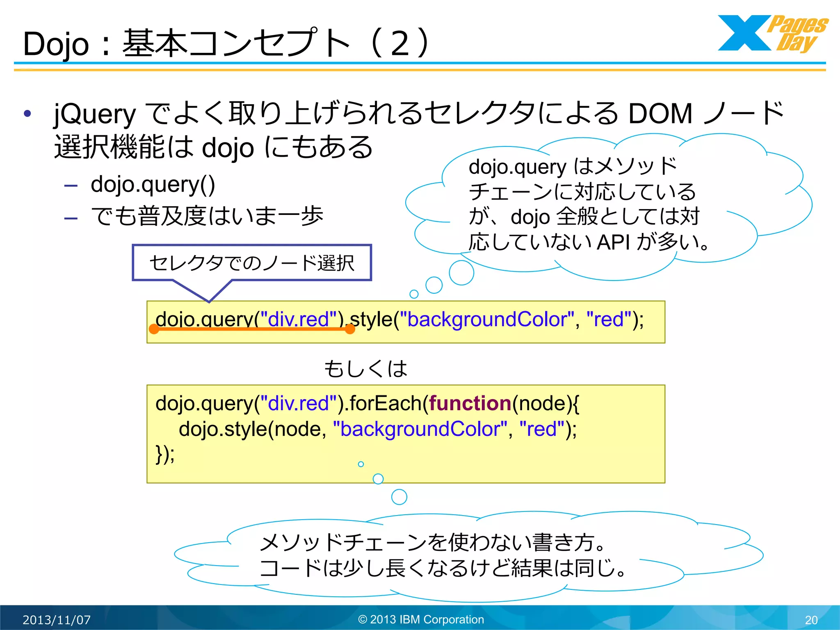Click the code line 'dojo.style(node, "backgroundColor", "red");'

(x=378, y=429)
